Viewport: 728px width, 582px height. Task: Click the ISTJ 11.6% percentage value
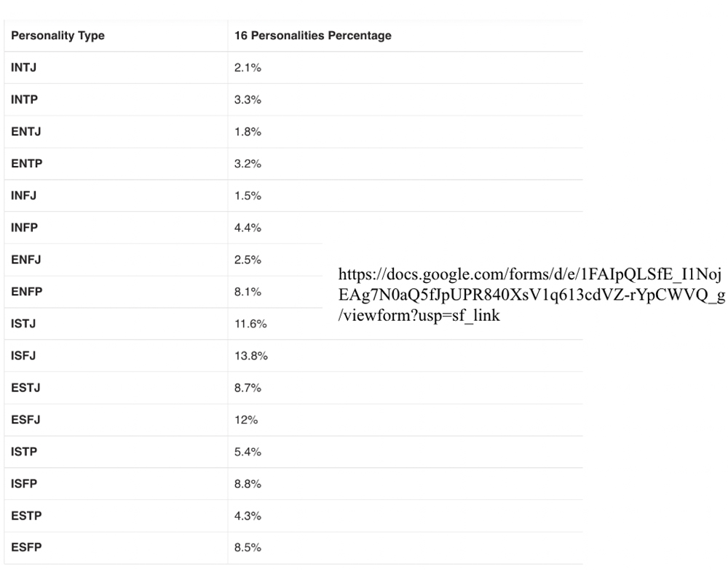[250, 324]
